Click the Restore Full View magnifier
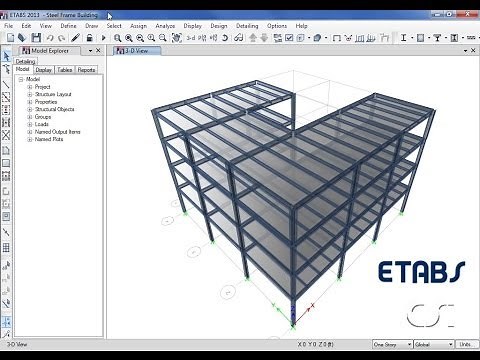 click(129, 38)
